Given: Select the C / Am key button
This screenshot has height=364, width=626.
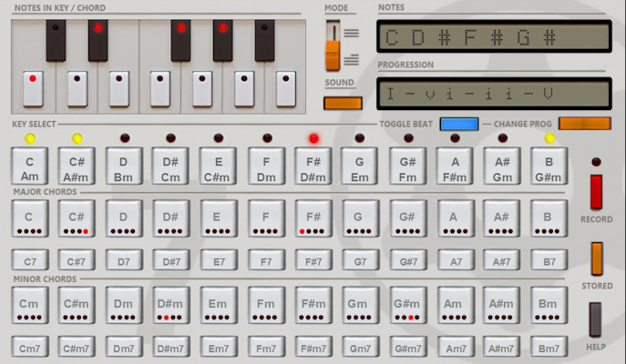Looking at the screenshot, I should (x=29, y=166).
